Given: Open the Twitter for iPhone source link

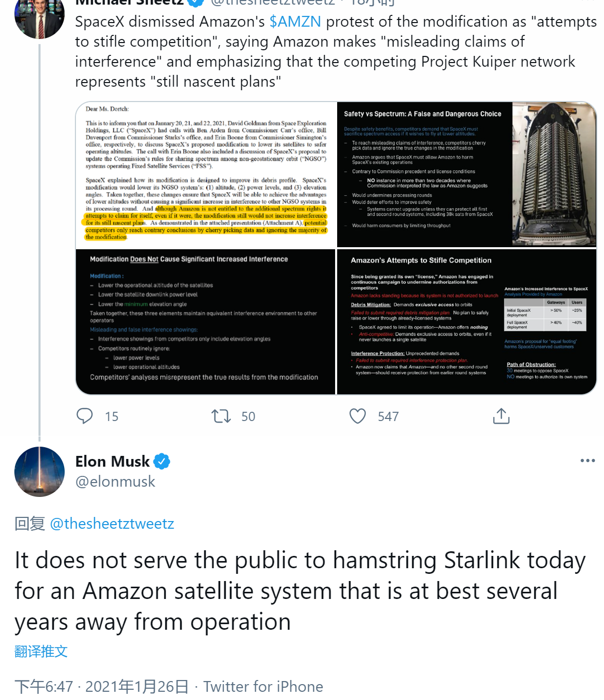Looking at the screenshot, I should (263, 686).
